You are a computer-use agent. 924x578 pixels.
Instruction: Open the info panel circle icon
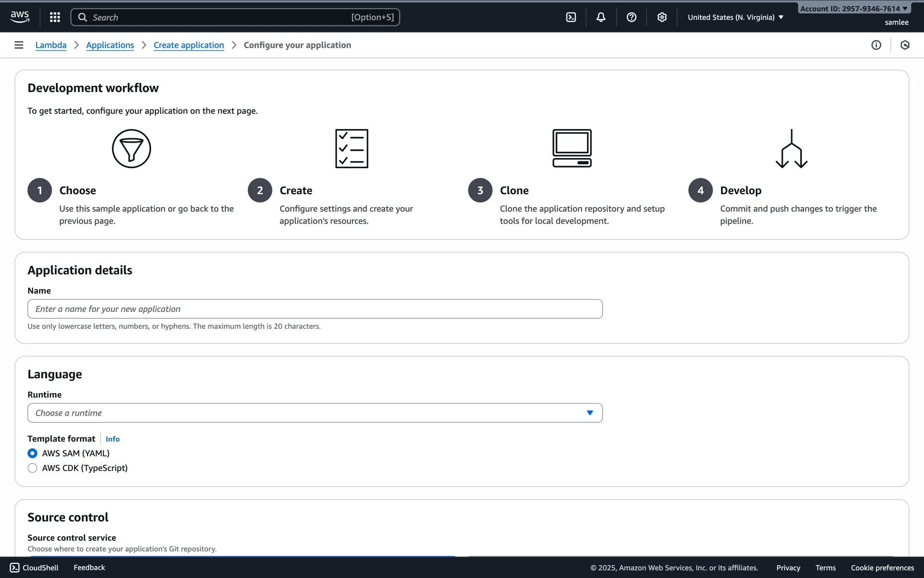(876, 45)
